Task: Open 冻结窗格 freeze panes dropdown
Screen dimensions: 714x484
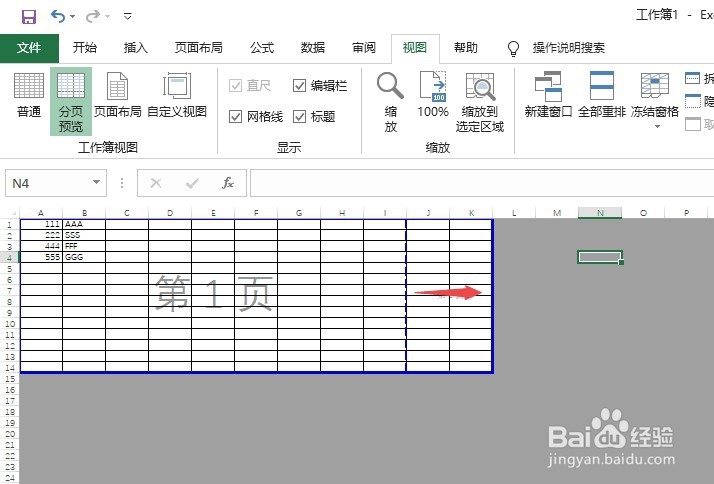Action: tap(655, 100)
